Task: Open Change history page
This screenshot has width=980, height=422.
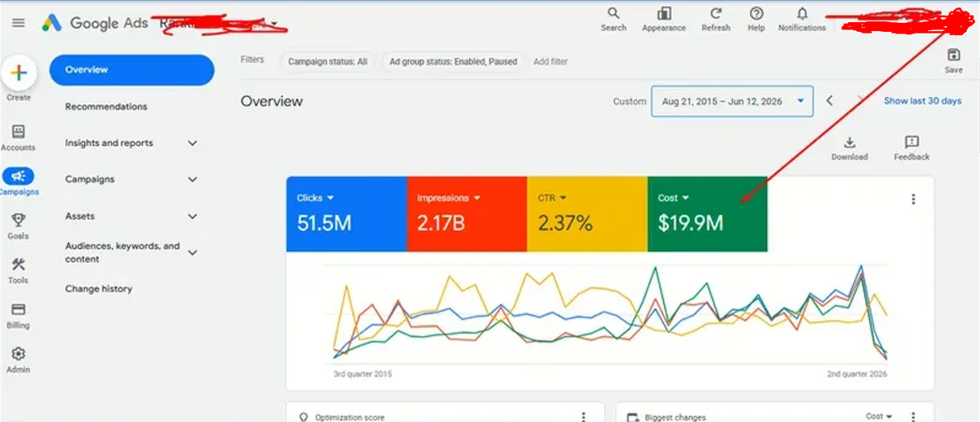Action: click(x=99, y=289)
